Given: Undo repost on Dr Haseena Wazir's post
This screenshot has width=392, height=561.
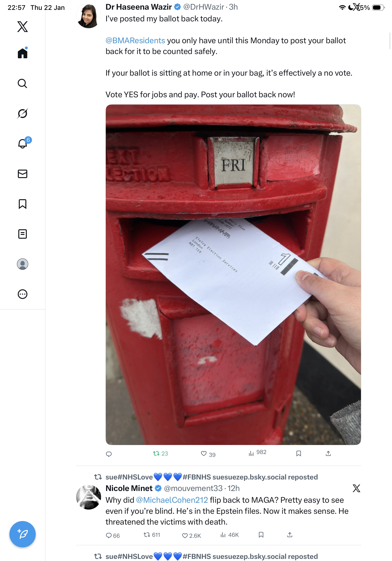Looking at the screenshot, I should coord(160,453).
